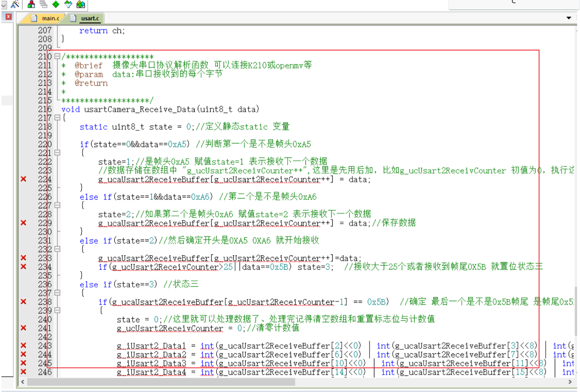Collapse the code block at line 237

click(x=57, y=293)
